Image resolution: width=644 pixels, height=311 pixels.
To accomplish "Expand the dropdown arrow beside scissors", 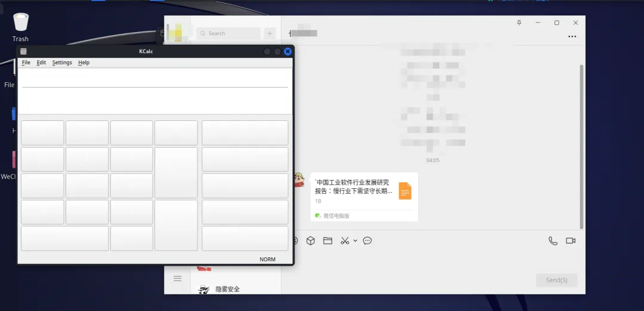I will (355, 241).
